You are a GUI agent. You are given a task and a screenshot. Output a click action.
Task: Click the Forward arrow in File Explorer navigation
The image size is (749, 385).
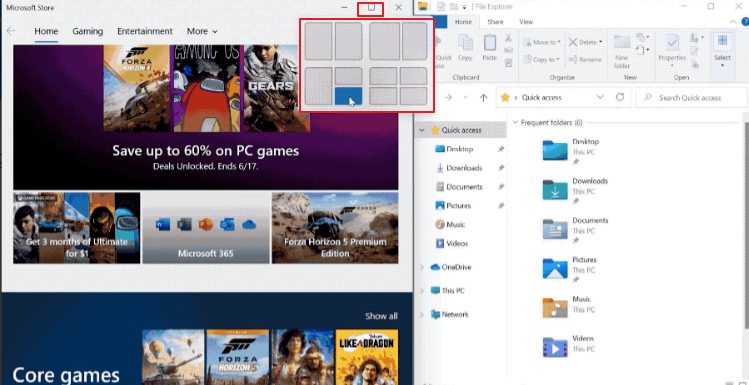(448, 97)
